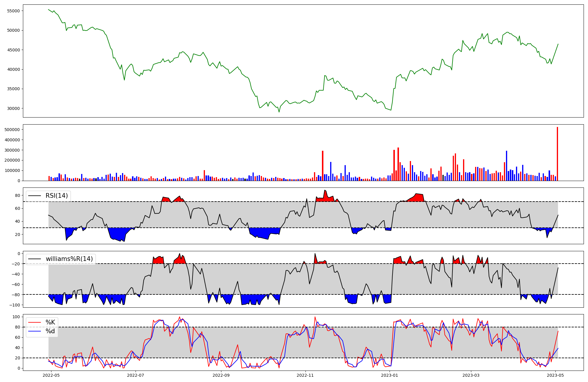Click the 2022-07 x-axis date label
The width and height of the screenshot is (588, 382).
coord(136,375)
